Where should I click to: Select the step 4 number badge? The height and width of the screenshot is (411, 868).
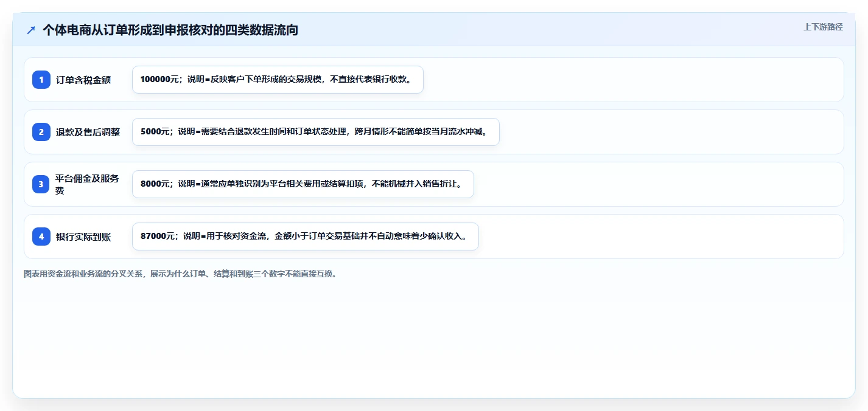pos(41,237)
